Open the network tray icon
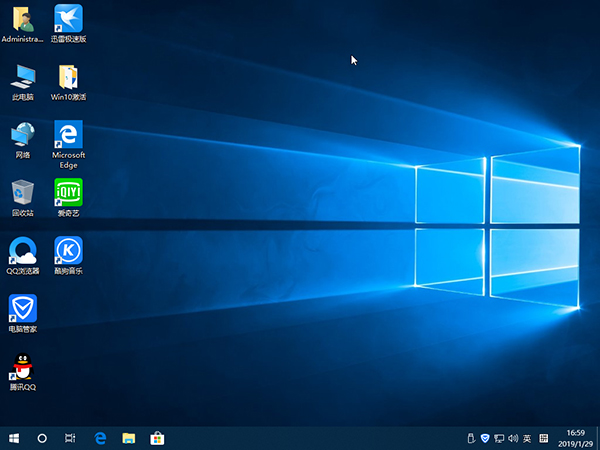Viewport: 600px width, 450px height. pyautogui.click(x=499, y=438)
